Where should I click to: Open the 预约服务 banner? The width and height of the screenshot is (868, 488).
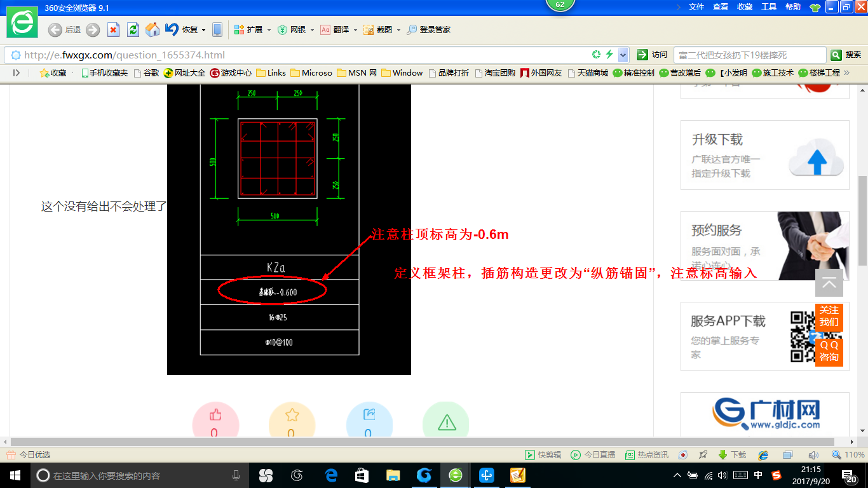click(765, 246)
